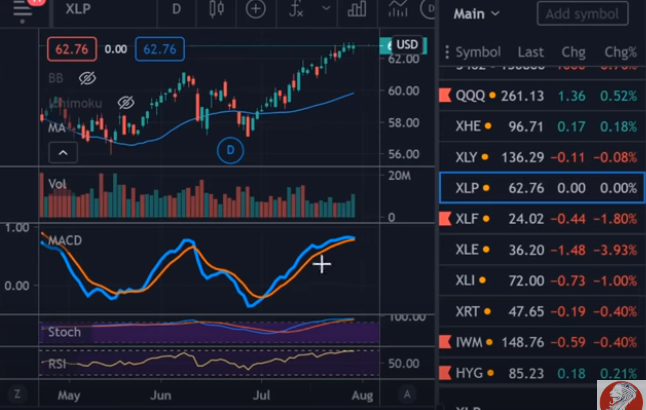Click the Jun label on time axis
Viewport: 646px width, 410px height.
[x=161, y=396]
